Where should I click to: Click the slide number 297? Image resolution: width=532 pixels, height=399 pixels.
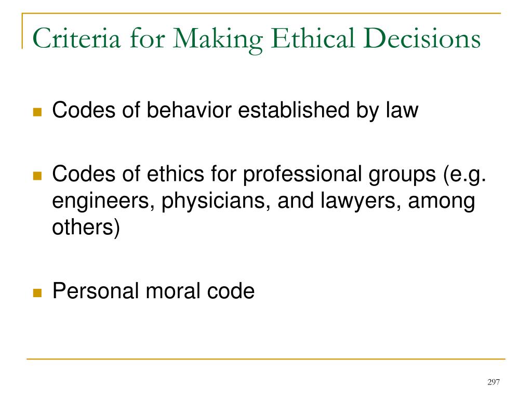click(x=494, y=382)
